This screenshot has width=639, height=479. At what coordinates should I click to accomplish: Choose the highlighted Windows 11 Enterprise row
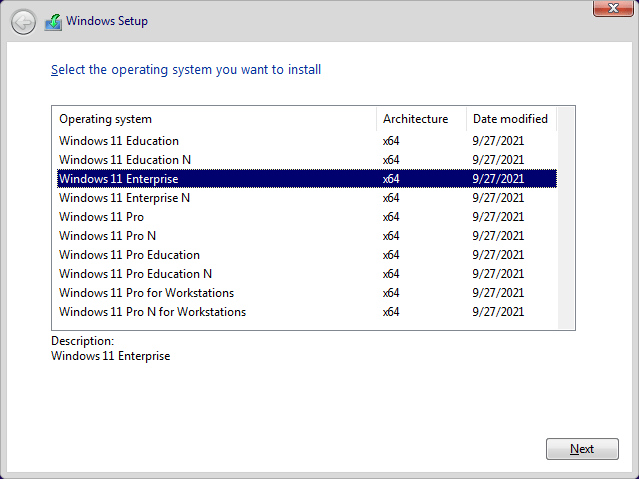click(306, 179)
